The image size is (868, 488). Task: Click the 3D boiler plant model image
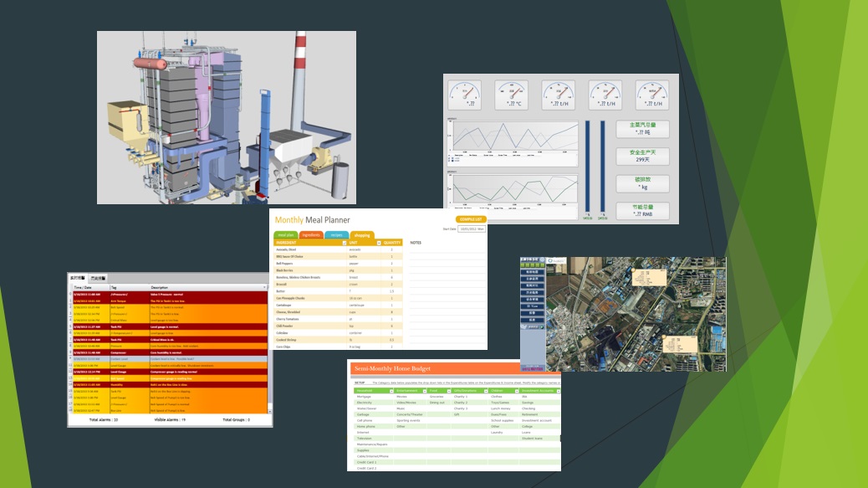coord(226,117)
